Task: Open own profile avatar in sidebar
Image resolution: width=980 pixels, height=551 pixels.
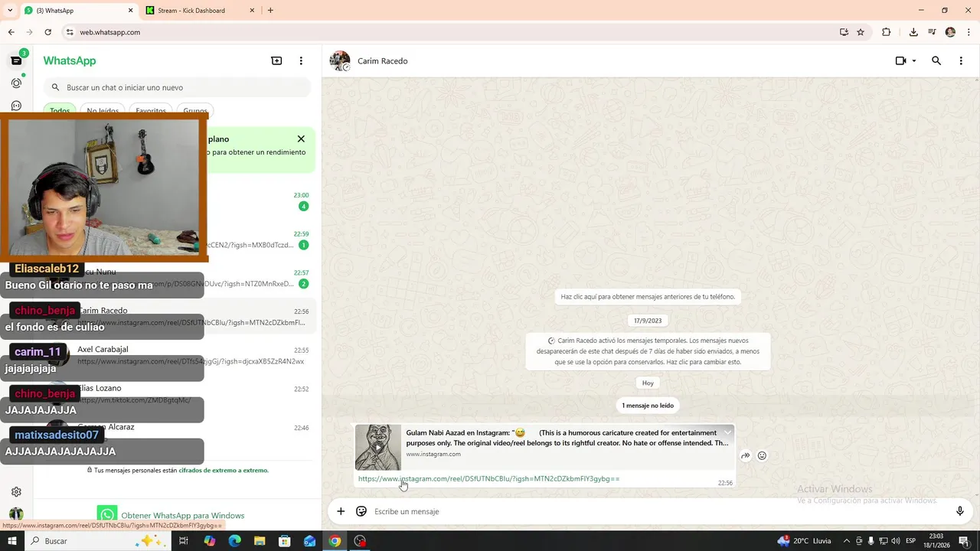Action: [16, 514]
